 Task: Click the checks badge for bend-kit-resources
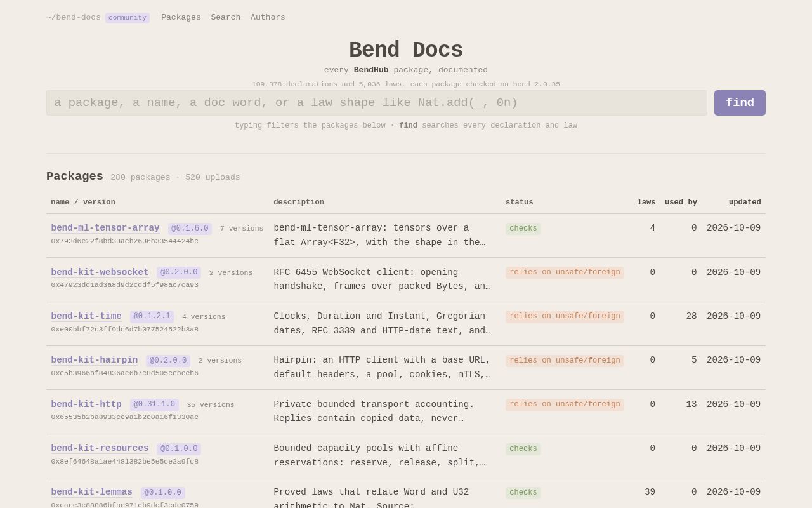[x=523, y=449]
